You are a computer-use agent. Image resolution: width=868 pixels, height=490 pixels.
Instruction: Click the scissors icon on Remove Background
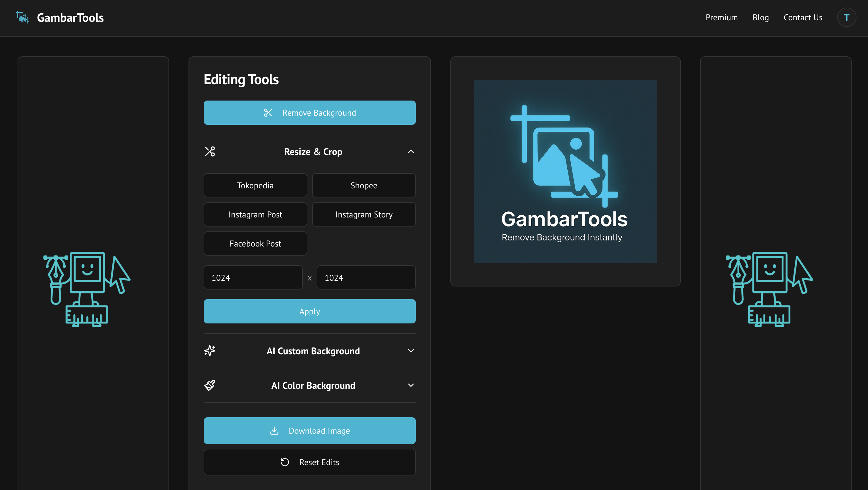coord(268,113)
